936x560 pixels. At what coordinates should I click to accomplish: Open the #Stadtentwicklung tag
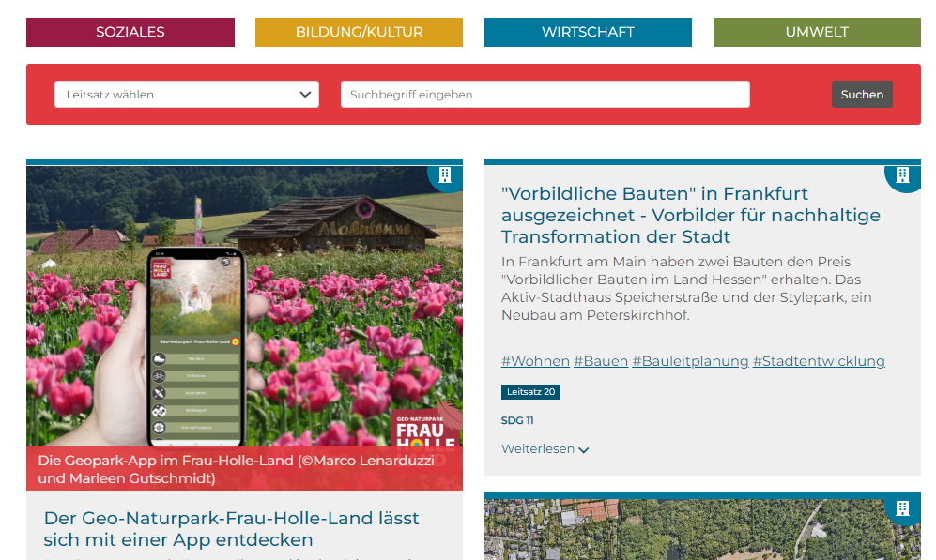819,361
